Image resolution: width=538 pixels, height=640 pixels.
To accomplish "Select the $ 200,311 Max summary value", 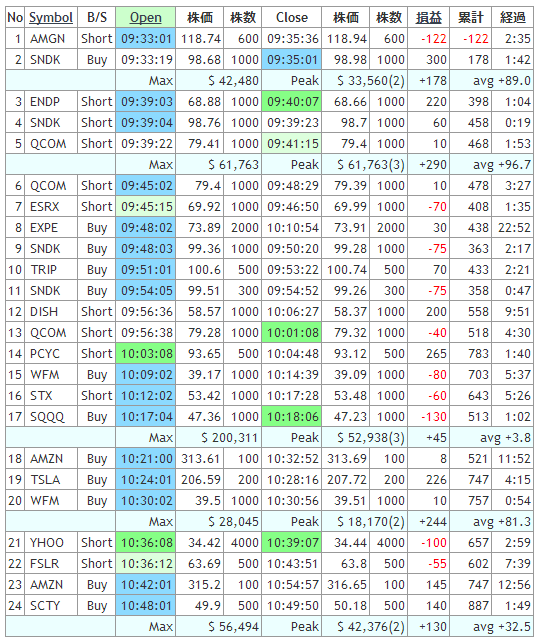I will click(x=229, y=438).
